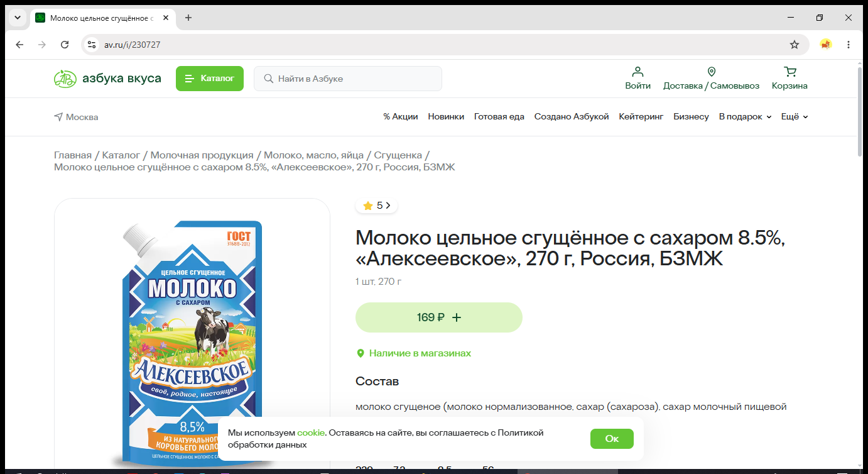868x474 pixels.
Task: Open the Сгущенка breadcrumb category
Action: [398, 155]
